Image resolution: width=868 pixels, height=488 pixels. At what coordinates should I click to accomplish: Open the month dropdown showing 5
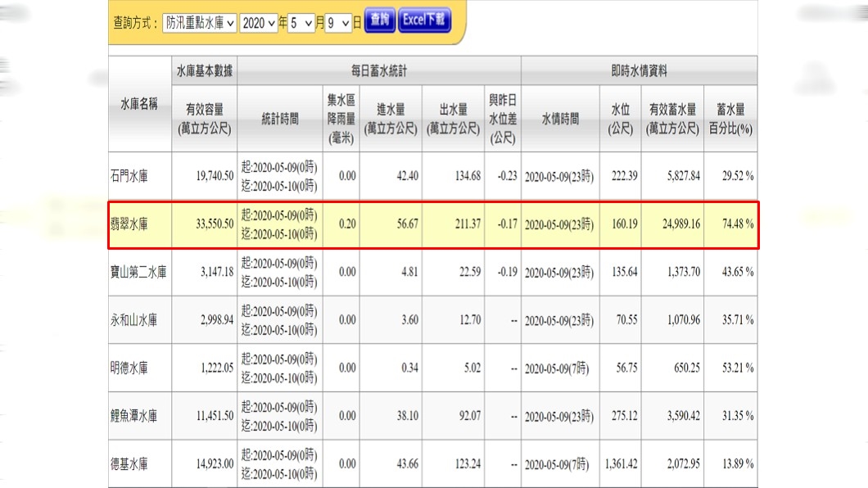point(301,23)
